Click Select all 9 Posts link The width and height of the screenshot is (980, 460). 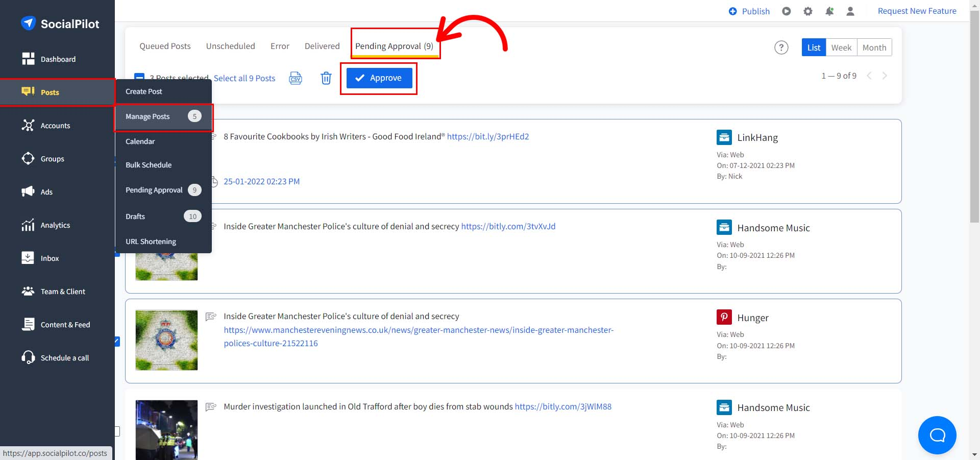point(244,78)
